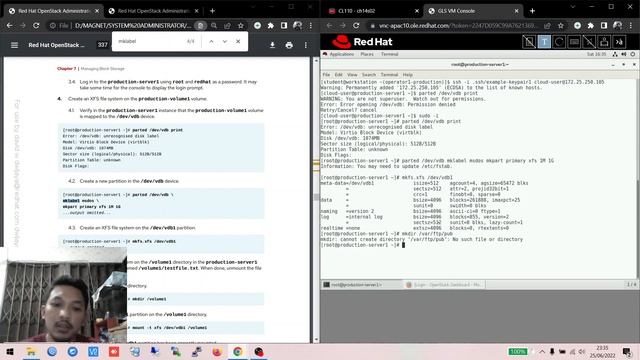Click the power/eject console toolbar icon
The height and width of the screenshot is (360, 640).
(x=604, y=42)
